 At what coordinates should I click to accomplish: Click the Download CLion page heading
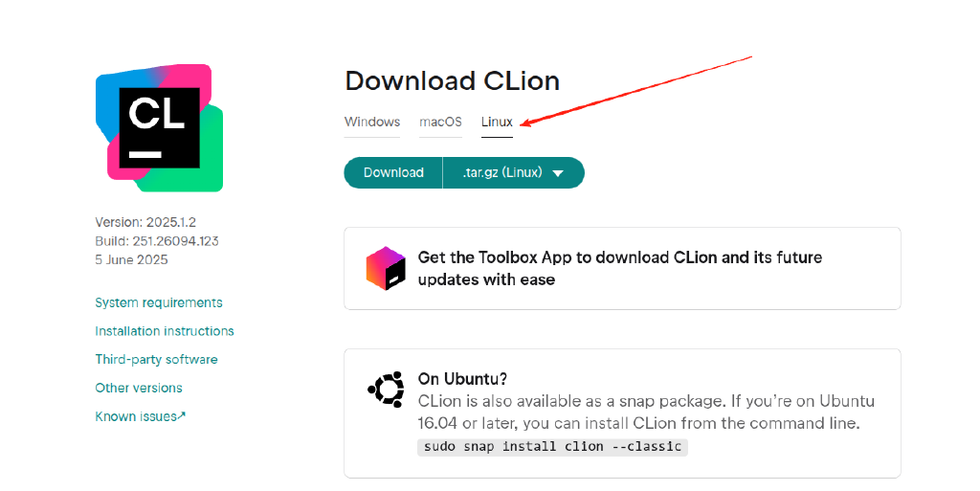pos(452,81)
